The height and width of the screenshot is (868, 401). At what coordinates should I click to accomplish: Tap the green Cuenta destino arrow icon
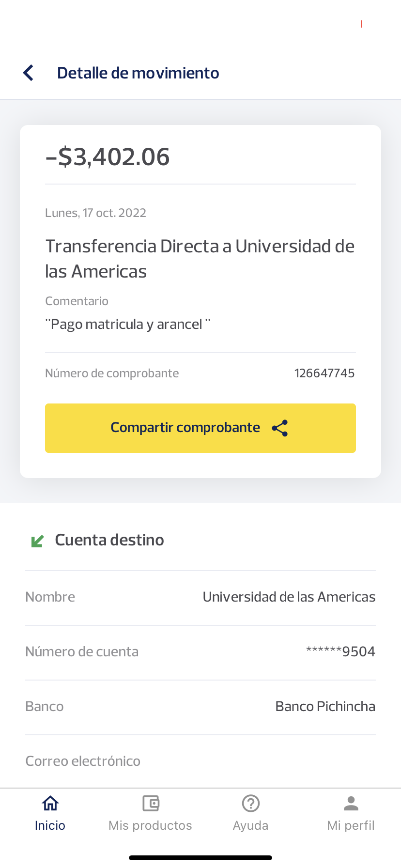37,541
